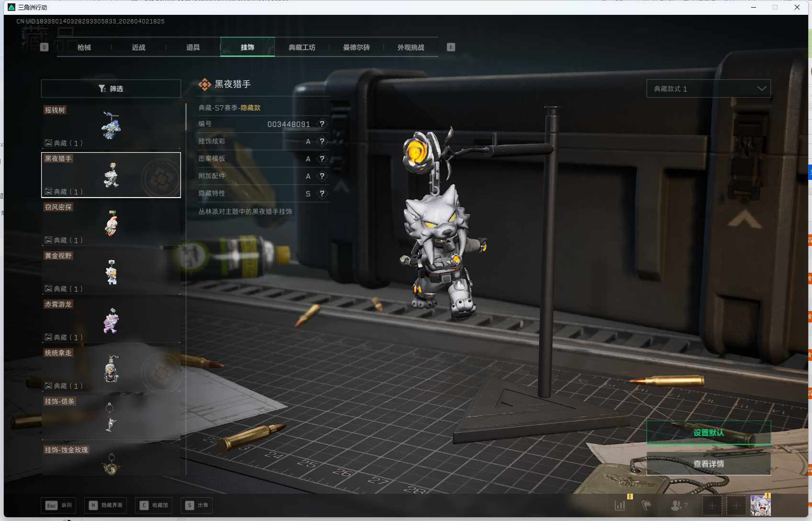Select the 摇钱树 charm in the list
Viewport: 812px width, 521px height.
[x=111, y=126]
